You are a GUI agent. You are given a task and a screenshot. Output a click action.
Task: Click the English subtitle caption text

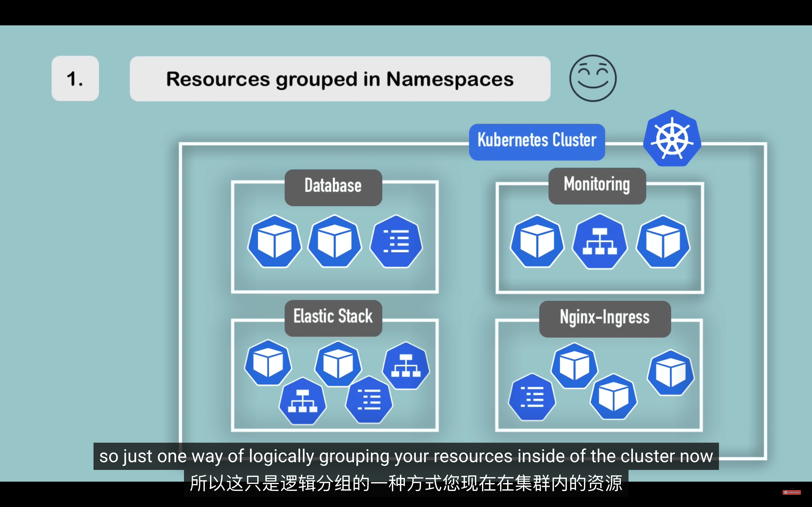tap(406, 456)
